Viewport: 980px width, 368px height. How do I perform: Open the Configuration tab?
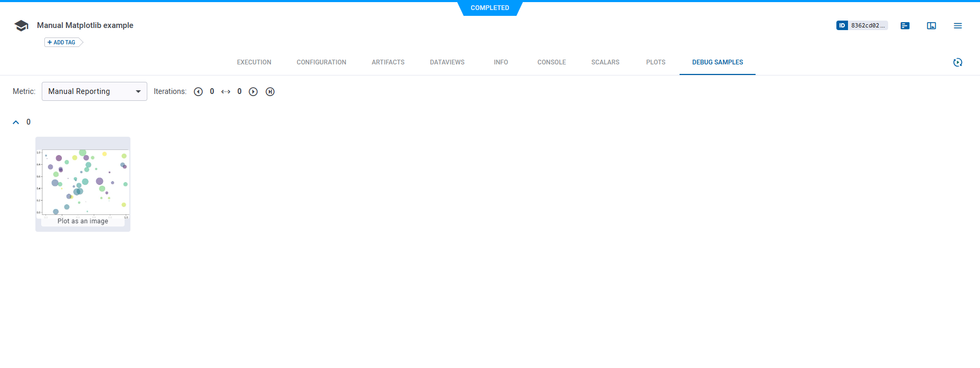click(x=321, y=62)
